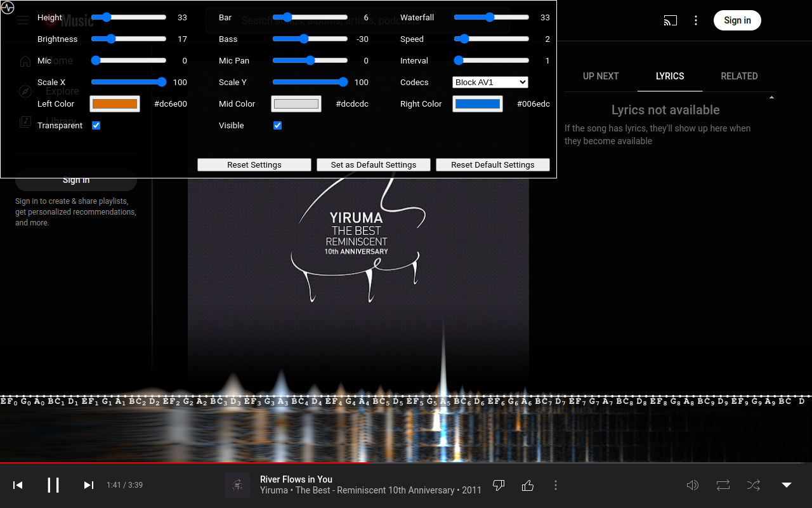Switch to the RELATED tab
Image resolution: width=812 pixels, height=508 pixels.
click(x=739, y=76)
